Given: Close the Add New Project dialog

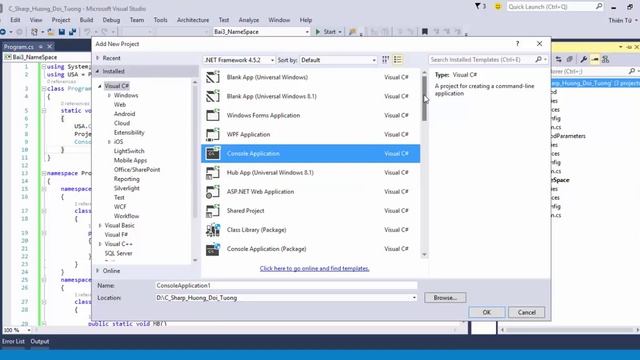Looking at the screenshot, I should [540, 44].
